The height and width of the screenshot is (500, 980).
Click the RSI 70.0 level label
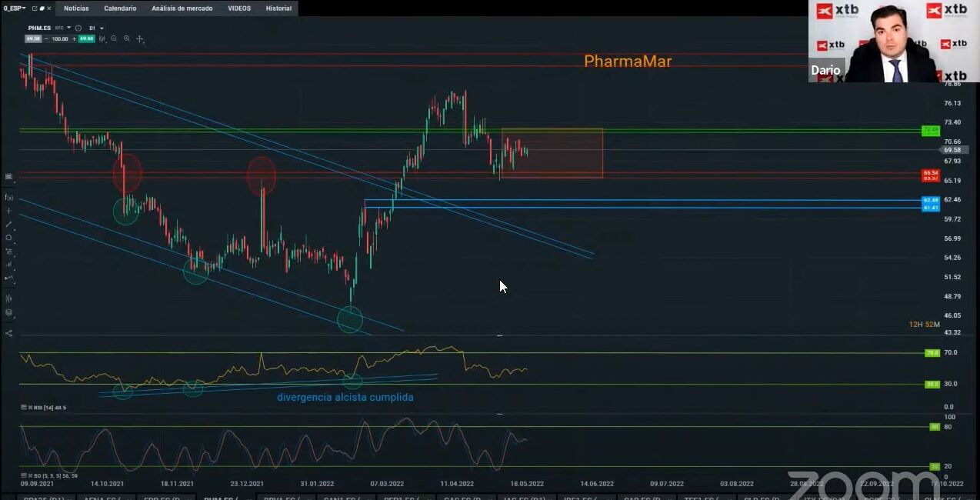pyautogui.click(x=932, y=352)
